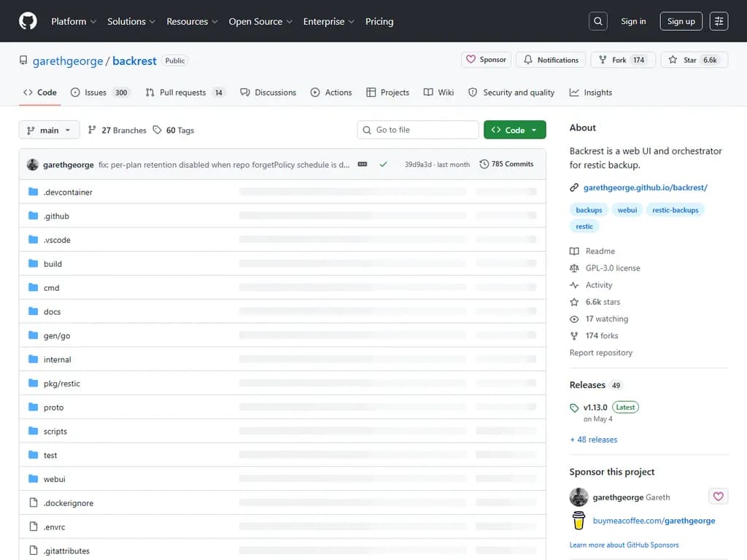Expand the Resources menu

click(x=192, y=21)
